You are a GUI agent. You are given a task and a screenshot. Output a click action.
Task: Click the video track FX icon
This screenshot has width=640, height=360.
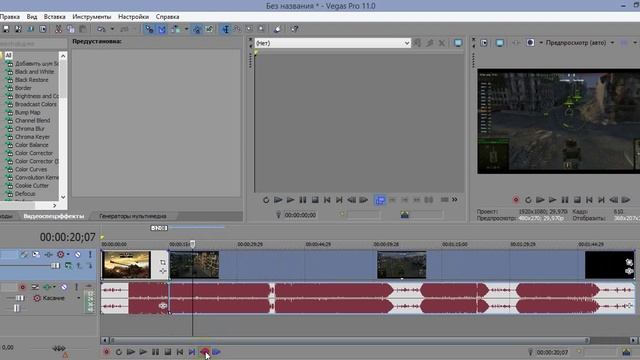click(48, 254)
